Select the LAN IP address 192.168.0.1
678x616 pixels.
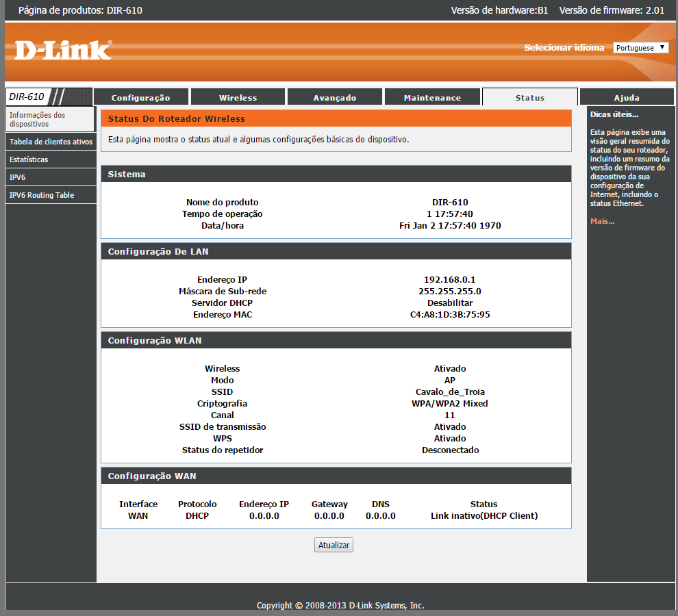[x=450, y=280]
